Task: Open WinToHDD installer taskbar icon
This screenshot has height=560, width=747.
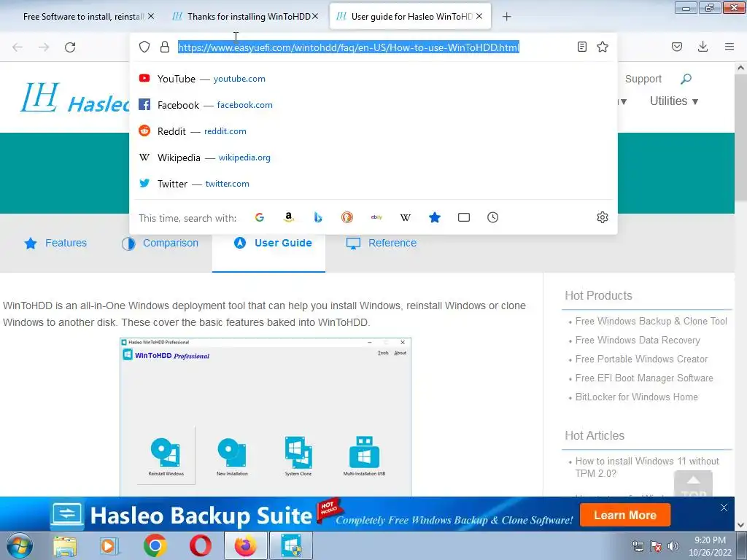Action: pos(291,545)
